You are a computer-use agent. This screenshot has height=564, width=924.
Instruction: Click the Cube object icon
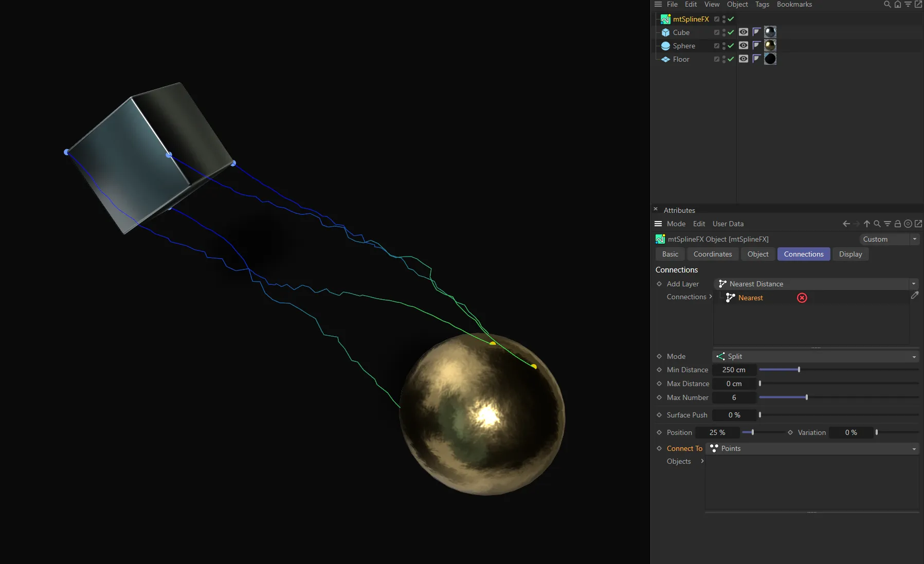[x=665, y=32]
